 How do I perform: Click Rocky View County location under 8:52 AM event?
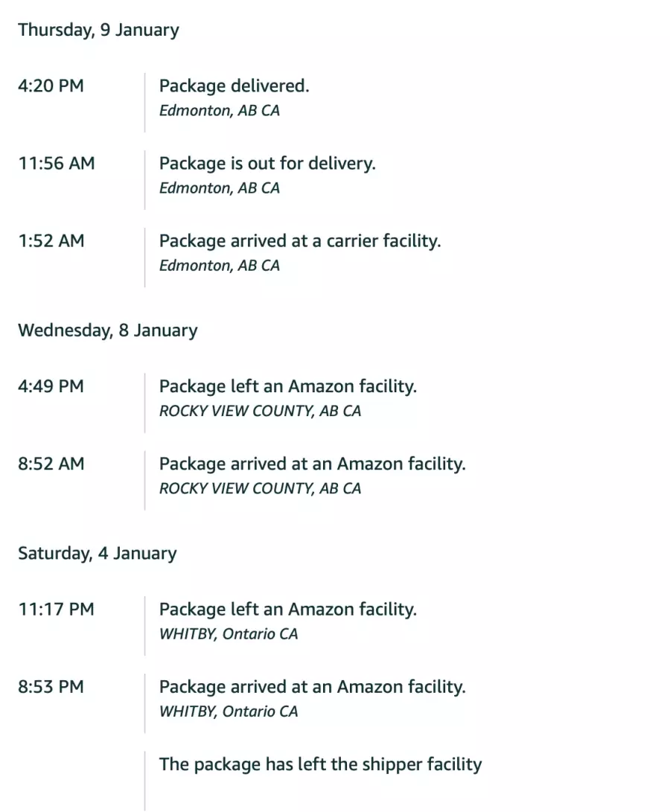pos(260,489)
